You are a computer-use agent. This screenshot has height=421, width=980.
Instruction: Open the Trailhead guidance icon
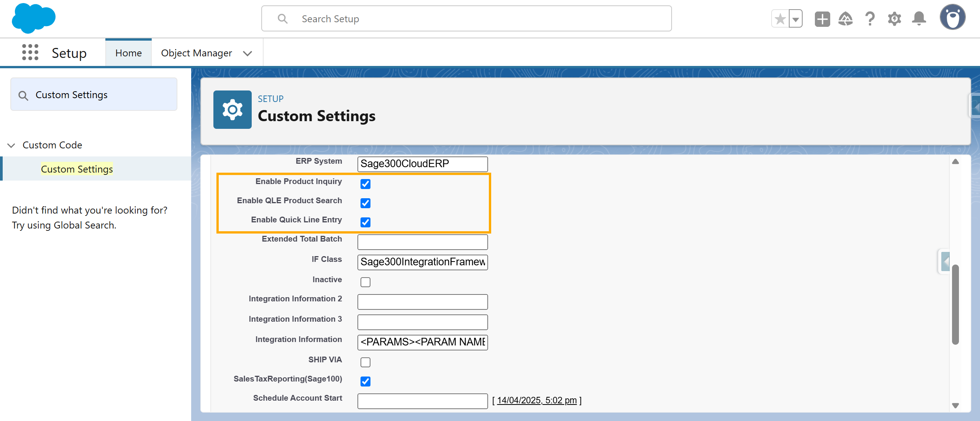846,19
